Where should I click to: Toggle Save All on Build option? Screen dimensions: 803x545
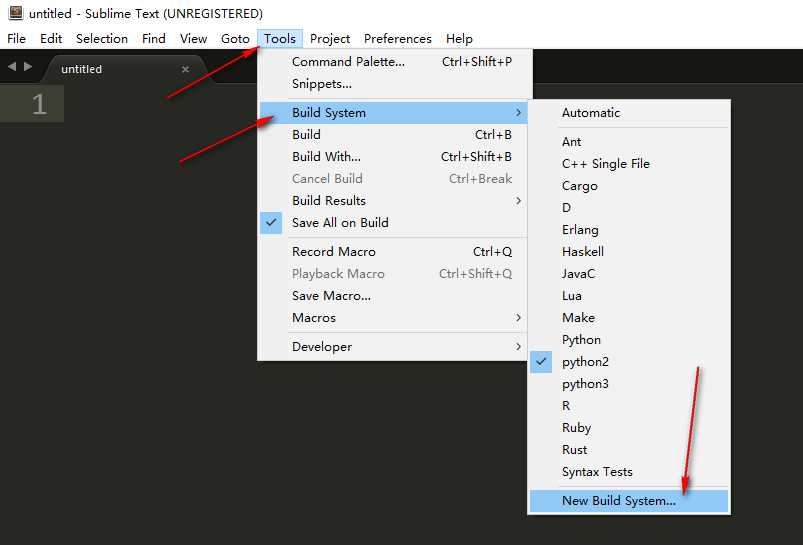340,223
